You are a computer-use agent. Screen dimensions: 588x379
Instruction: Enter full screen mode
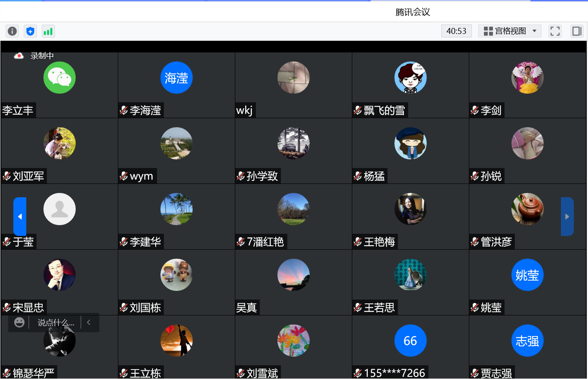tap(555, 31)
